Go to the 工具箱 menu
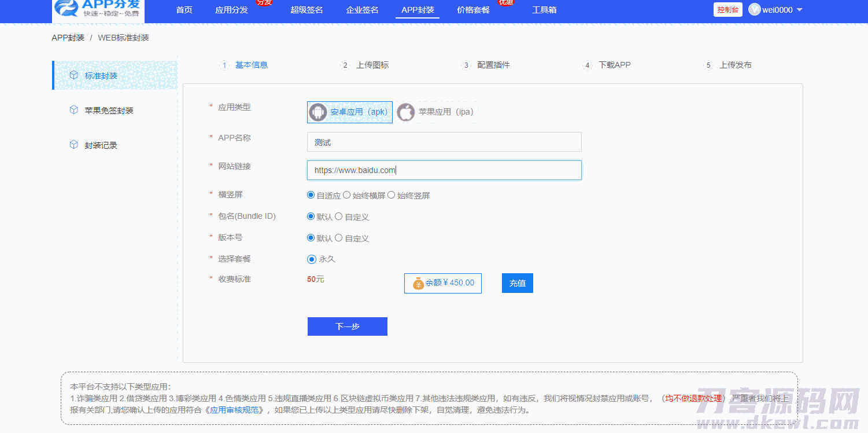The image size is (868, 433). coord(544,10)
